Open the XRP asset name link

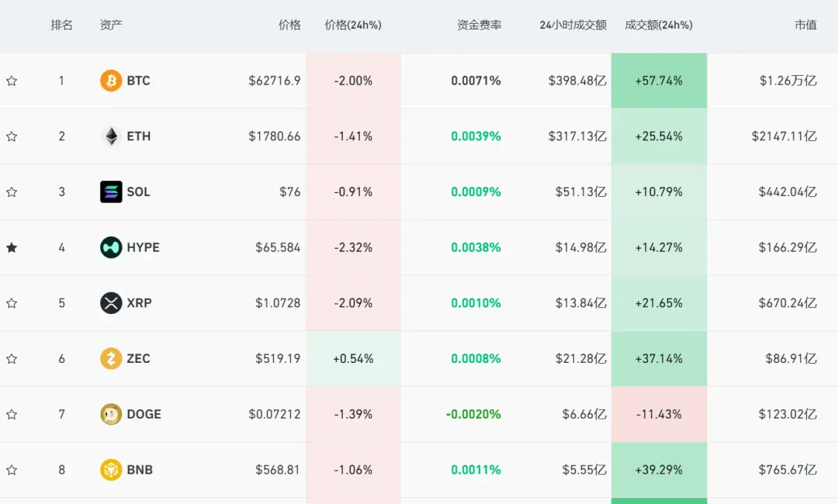point(140,302)
